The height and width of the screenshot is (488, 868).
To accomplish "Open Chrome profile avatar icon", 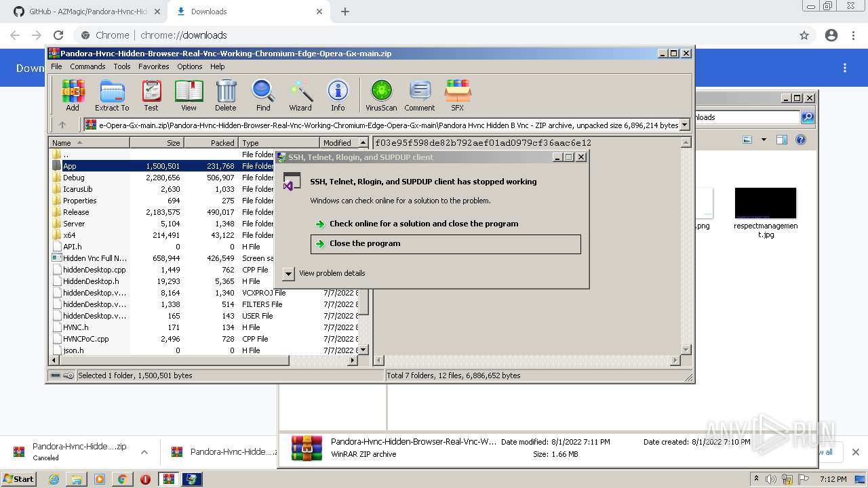I will [x=831, y=35].
